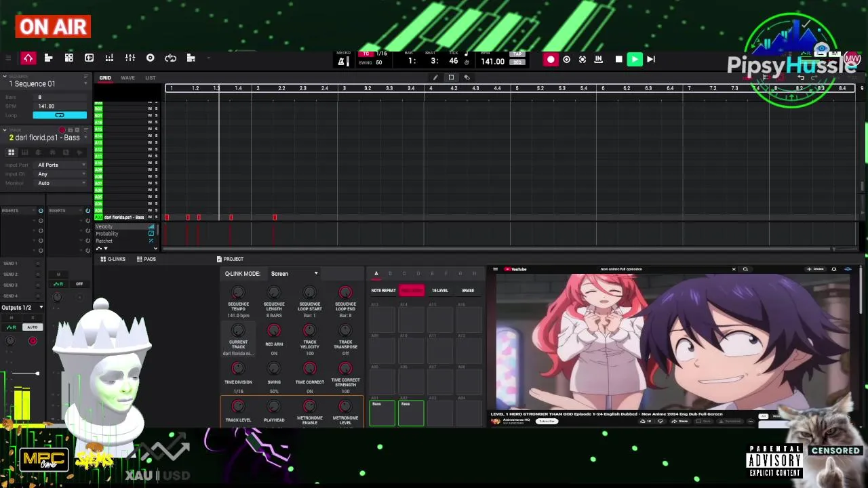Select the pencil draw tool
Screen dimensions: 868x488
tap(435, 77)
